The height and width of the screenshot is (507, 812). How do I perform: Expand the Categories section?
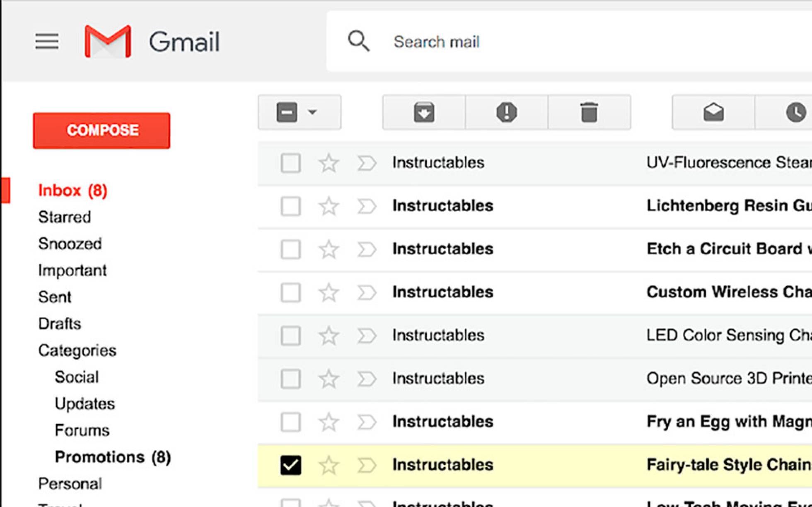point(77,350)
